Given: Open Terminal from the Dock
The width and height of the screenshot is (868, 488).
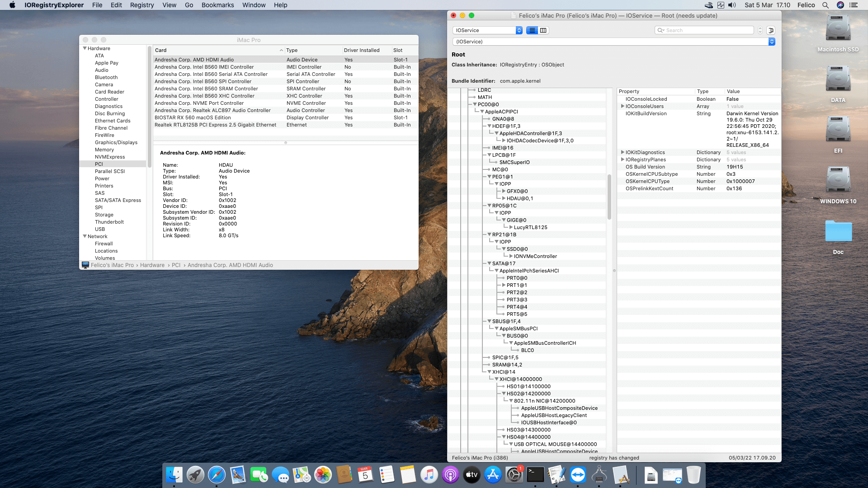Looking at the screenshot, I should click(x=536, y=475).
